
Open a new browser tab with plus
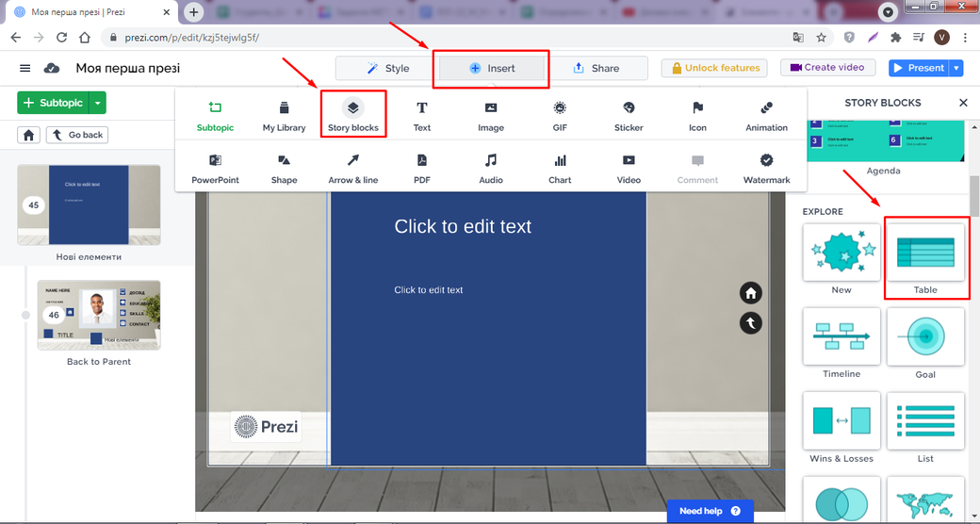[x=194, y=12]
